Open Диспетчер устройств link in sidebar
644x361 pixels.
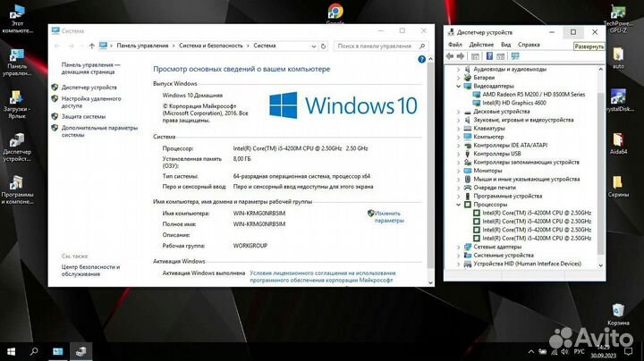point(89,88)
